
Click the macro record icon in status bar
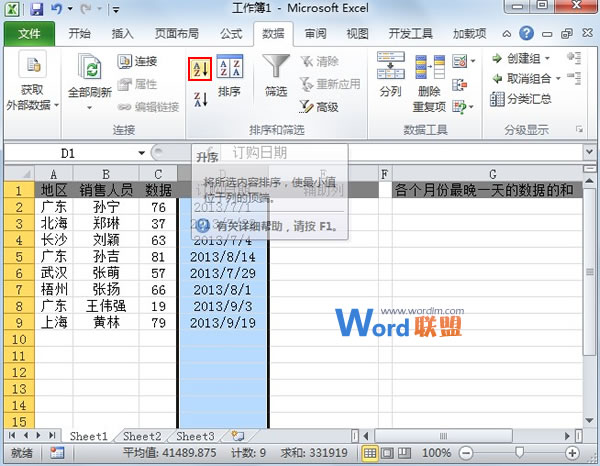coord(57,453)
